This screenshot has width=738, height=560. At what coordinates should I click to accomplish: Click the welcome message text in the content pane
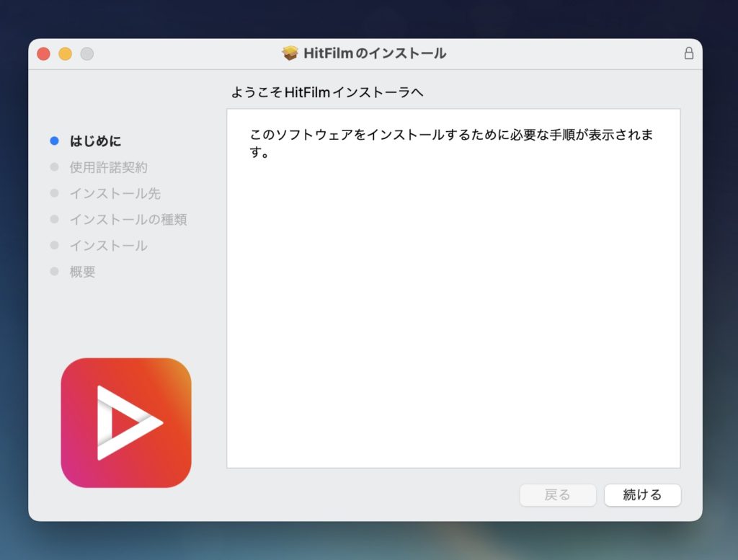(451, 143)
